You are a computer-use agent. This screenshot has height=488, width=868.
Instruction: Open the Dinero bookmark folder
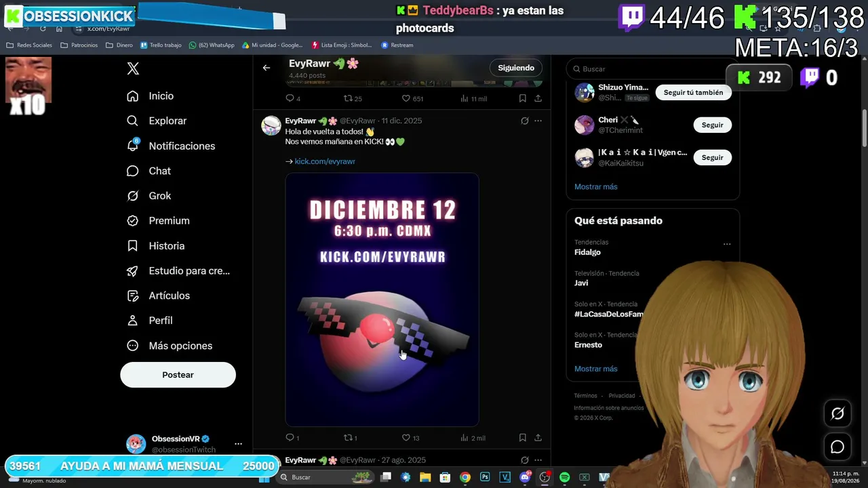(x=119, y=45)
